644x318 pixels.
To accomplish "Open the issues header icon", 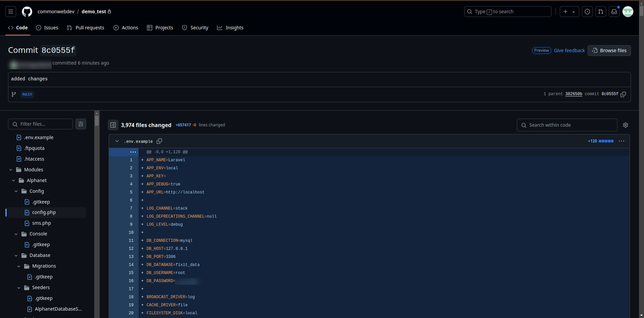I will [587, 12].
